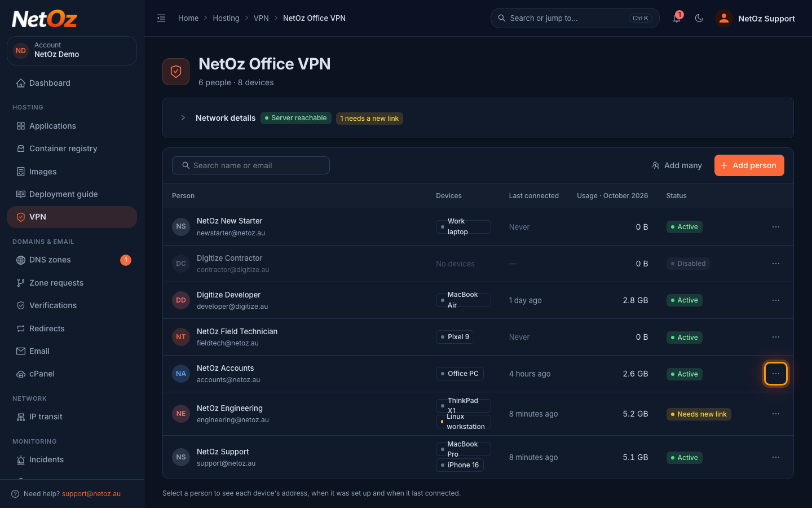Open Incidents in the sidebar
812x508 pixels.
(72, 459)
